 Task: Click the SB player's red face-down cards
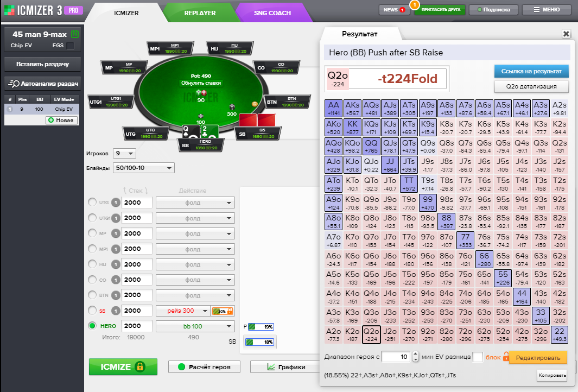tap(257, 120)
